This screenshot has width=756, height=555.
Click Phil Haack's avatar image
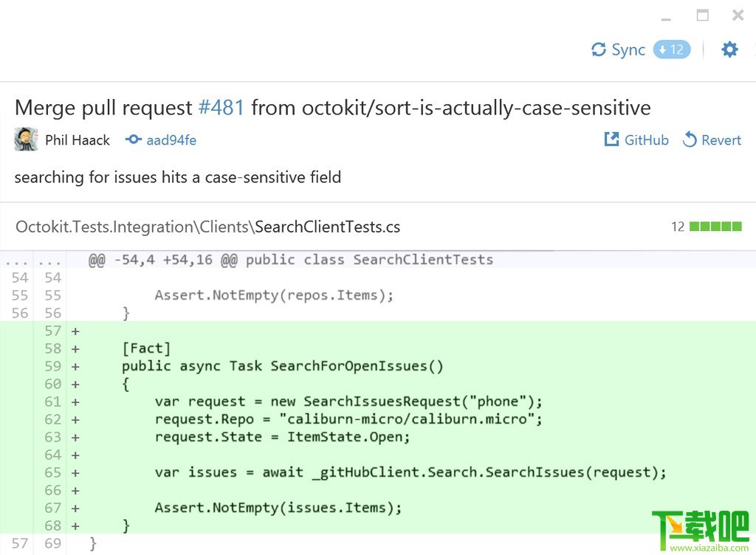pos(26,139)
